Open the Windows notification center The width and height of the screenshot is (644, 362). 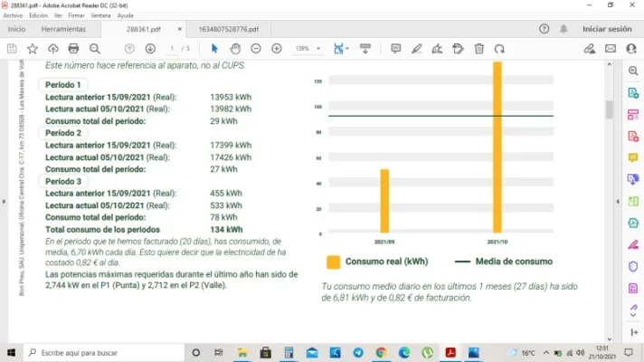(x=629, y=353)
